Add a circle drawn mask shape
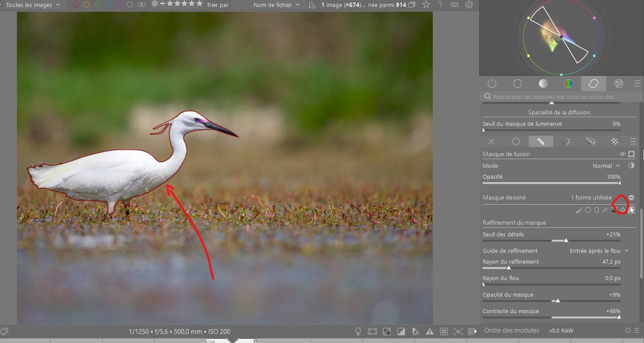 click(588, 210)
